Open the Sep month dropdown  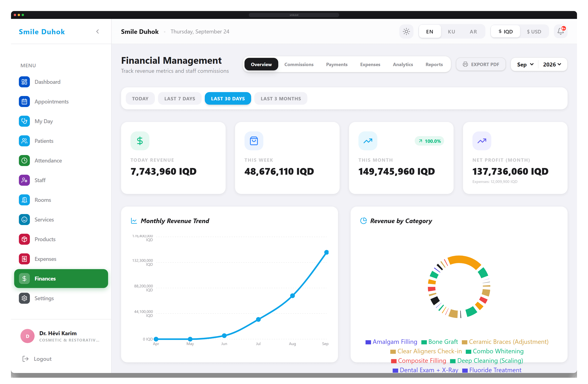tap(525, 64)
